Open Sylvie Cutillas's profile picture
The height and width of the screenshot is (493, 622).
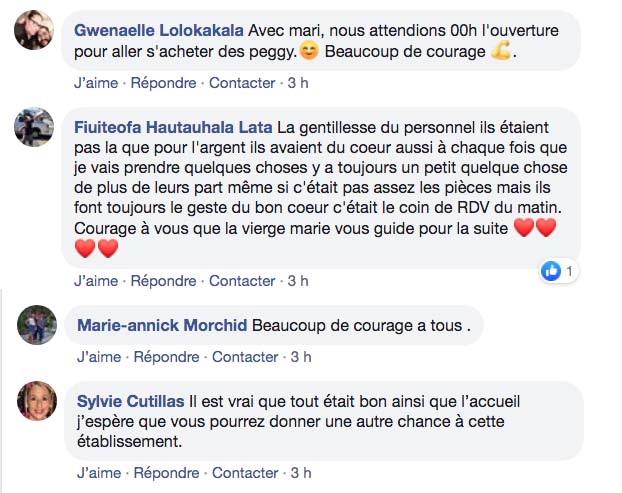(x=36, y=400)
